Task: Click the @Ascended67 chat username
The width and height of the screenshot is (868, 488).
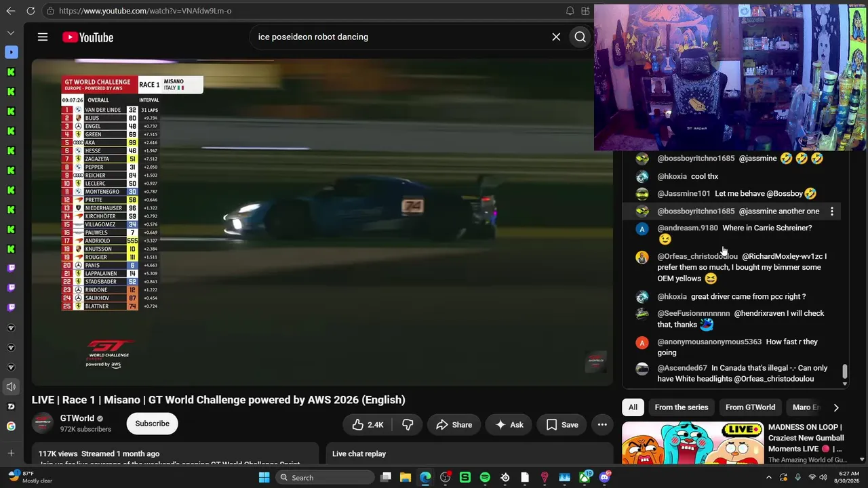Action: (x=682, y=369)
